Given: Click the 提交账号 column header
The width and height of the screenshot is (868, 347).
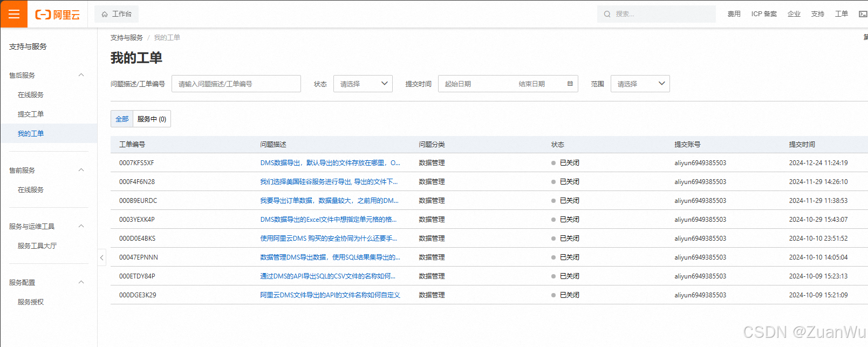Looking at the screenshot, I should pos(687,145).
